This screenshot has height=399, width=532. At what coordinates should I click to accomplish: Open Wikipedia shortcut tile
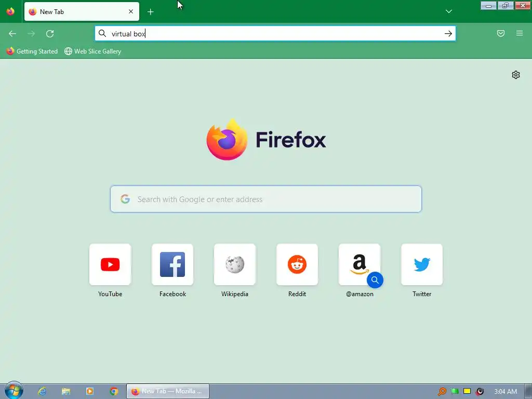coord(234,264)
